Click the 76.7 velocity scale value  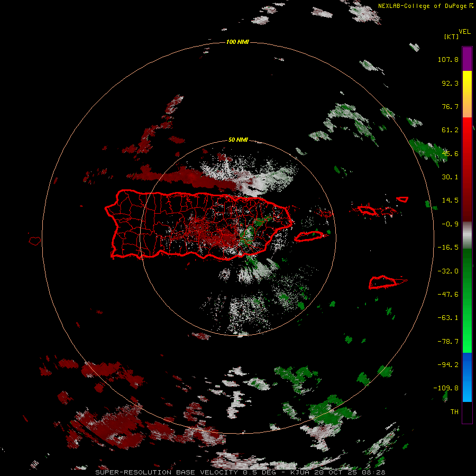click(x=450, y=106)
